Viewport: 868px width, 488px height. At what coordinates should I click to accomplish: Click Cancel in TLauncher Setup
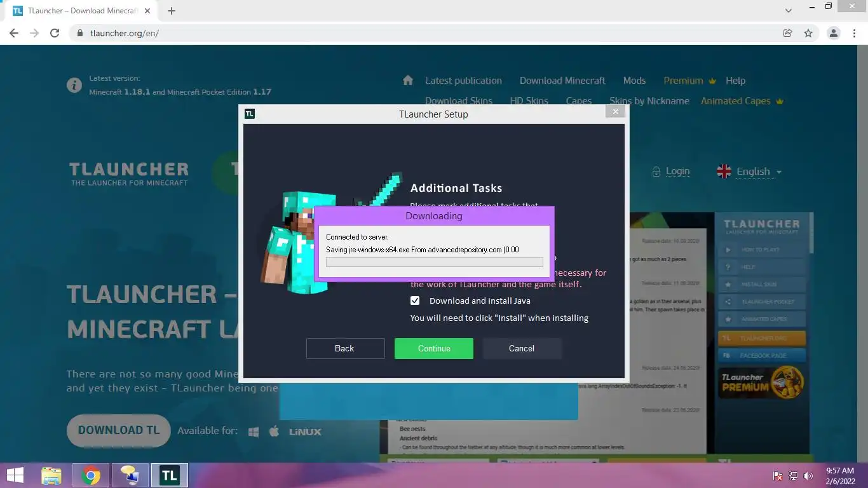click(x=522, y=348)
